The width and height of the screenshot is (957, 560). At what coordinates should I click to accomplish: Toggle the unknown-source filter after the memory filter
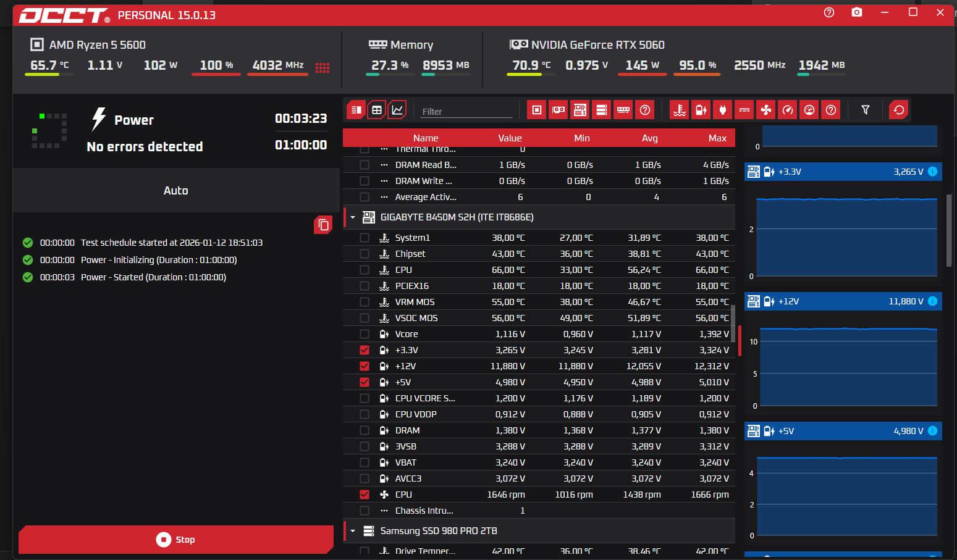point(645,110)
